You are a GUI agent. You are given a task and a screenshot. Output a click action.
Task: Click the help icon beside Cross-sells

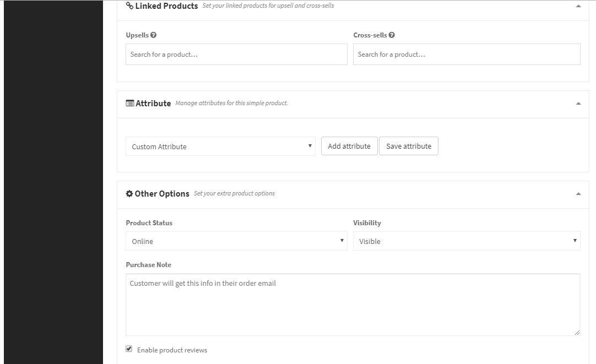tap(392, 35)
